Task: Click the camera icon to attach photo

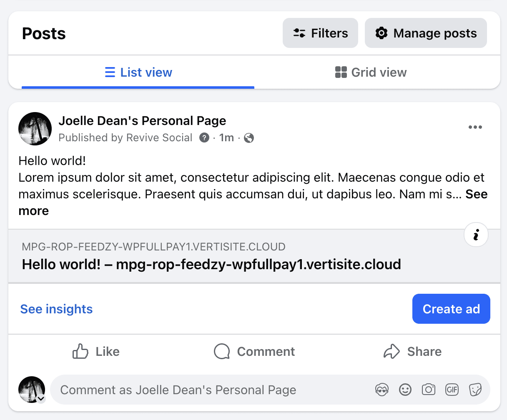Action: pos(429,390)
